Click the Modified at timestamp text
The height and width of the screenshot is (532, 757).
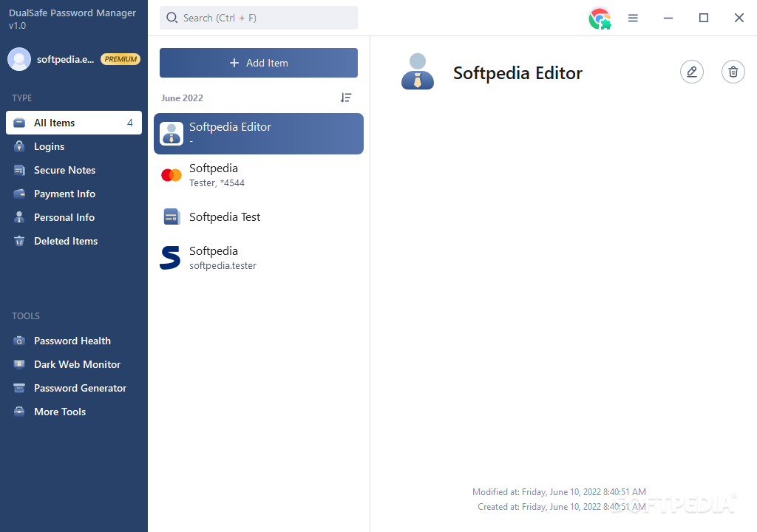click(559, 492)
